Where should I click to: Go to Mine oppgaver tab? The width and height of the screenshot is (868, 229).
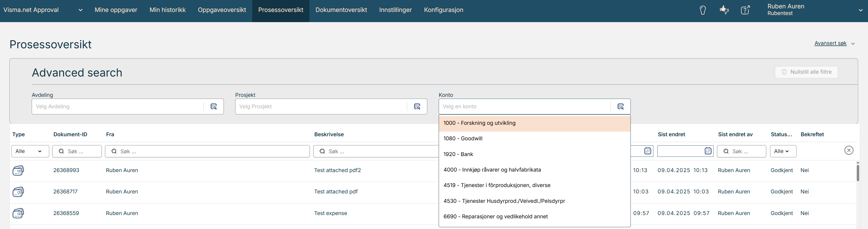click(x=116, y=10)
